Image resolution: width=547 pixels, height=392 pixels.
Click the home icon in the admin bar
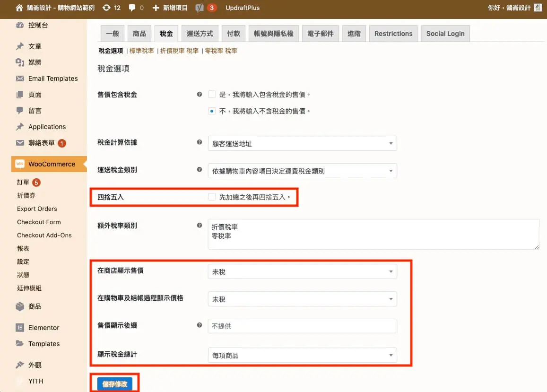tap(19, 8)
